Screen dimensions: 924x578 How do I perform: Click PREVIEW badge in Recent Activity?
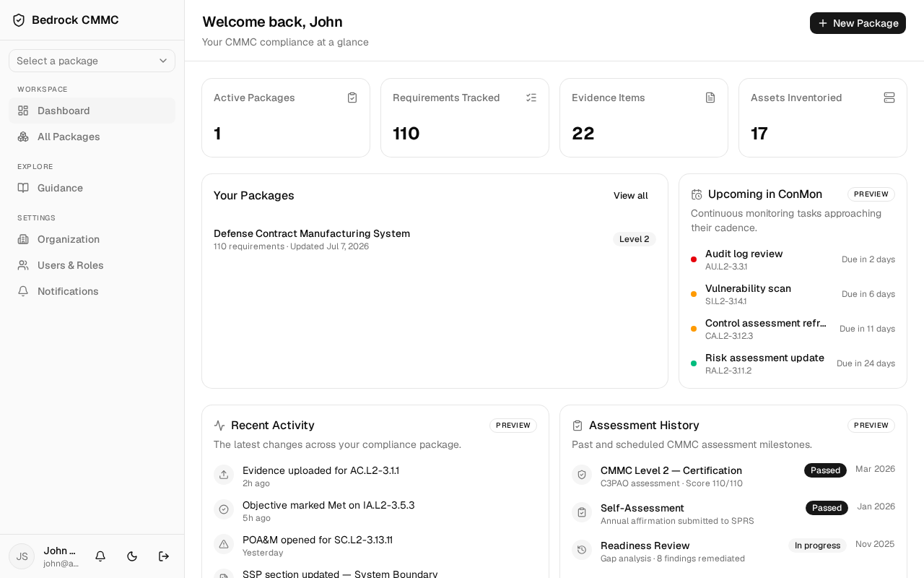click(x=513, y=426)
